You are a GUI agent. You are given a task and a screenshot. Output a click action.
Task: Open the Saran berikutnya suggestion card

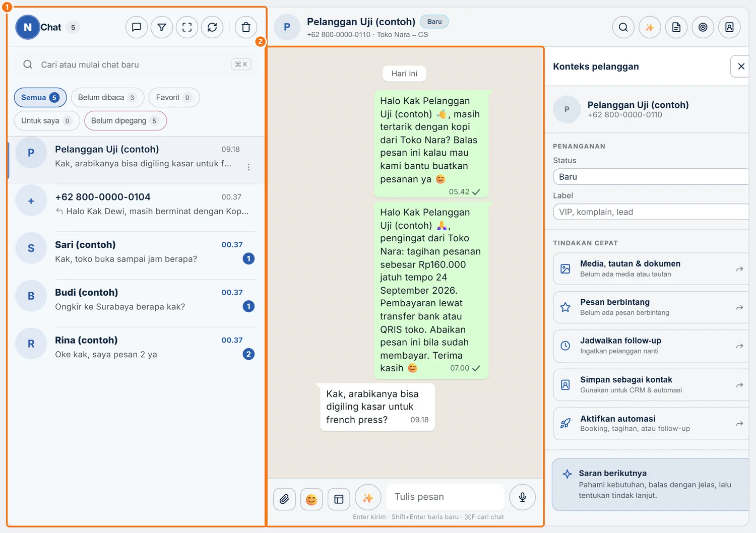click(x=651, y=485)
